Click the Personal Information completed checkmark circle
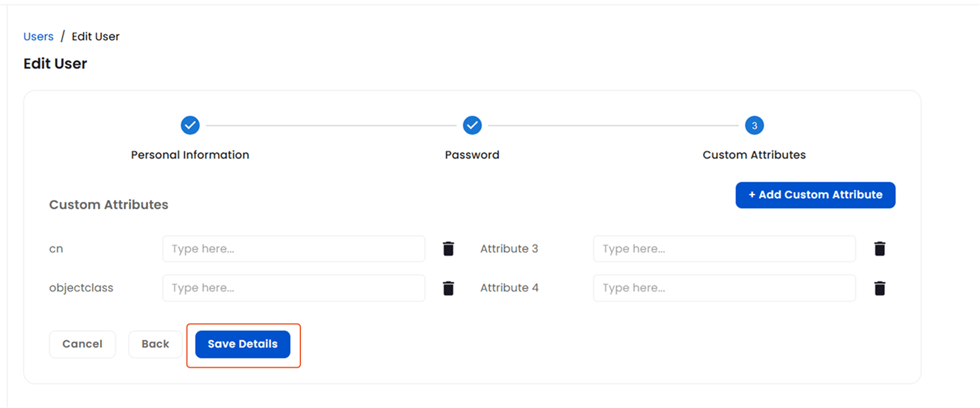Viewport: 980px width, 408px height. pyautogui.click(x=190, y=125)
